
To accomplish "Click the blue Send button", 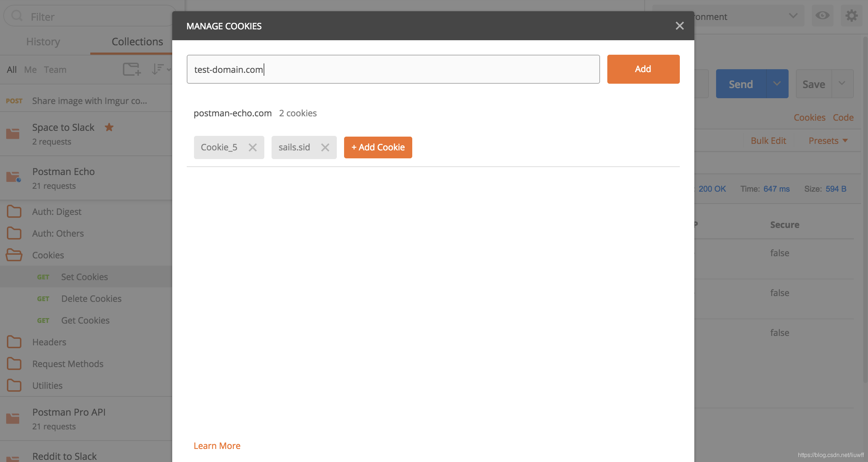I will [x=741, y=84].
